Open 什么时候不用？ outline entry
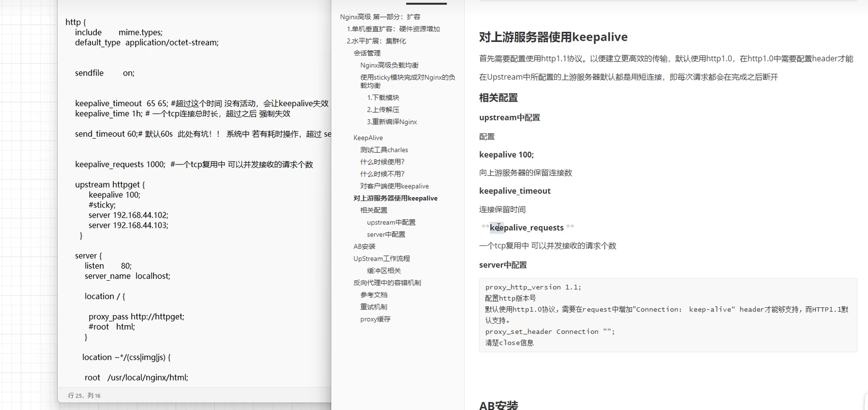Viewport: 868px width, 410px height. click(x=382, y=174)
